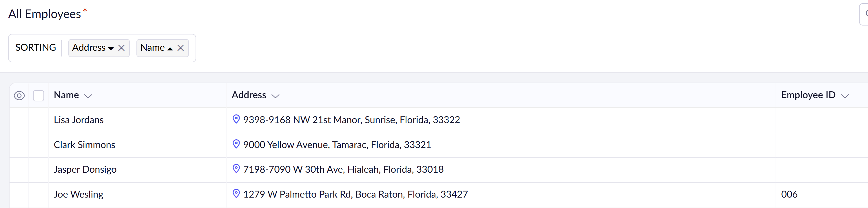Click map pin next to 1279 W Palmetto Park Rd
This screenshot has width=868, height=208.
point(236,194)
